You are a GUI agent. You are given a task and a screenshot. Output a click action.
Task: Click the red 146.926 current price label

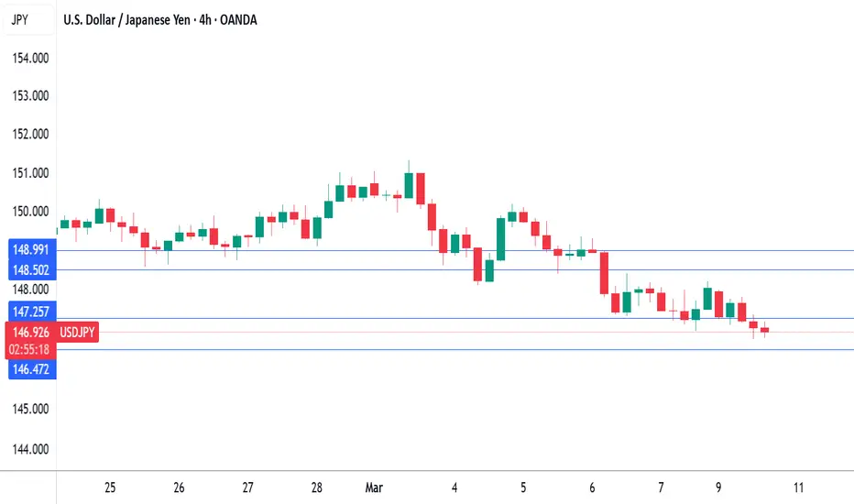(30, 332)
